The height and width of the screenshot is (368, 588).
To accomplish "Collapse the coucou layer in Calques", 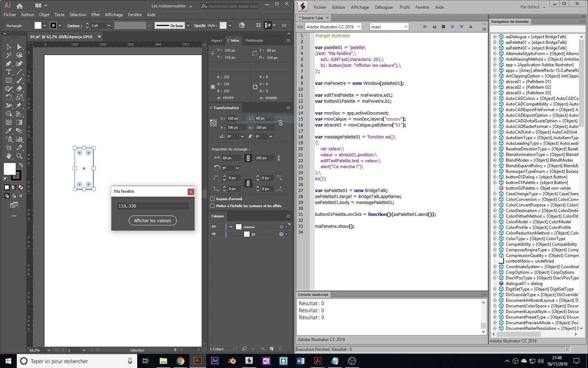I will coord(231,227).
